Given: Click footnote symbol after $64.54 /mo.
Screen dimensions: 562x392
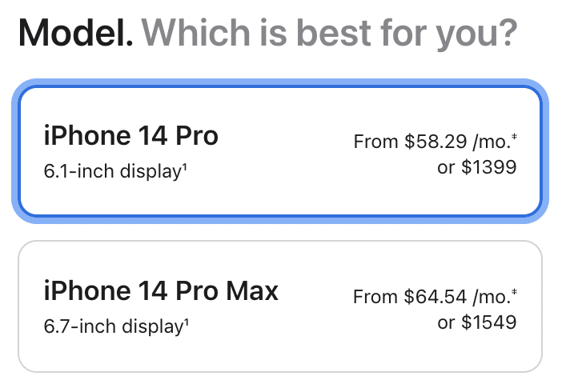Looking at the screenshot, I should [513, 294].
